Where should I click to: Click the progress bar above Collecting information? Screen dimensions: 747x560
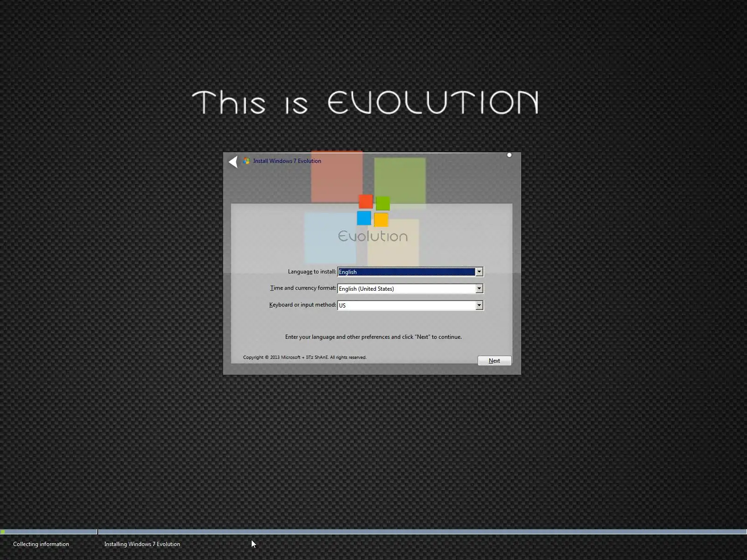[49, 532]
